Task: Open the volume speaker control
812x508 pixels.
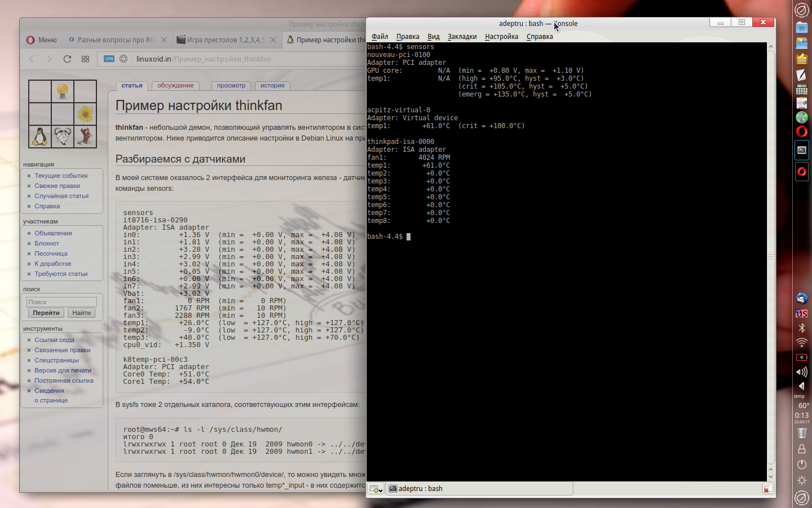Action: click(x=801, y=372)
